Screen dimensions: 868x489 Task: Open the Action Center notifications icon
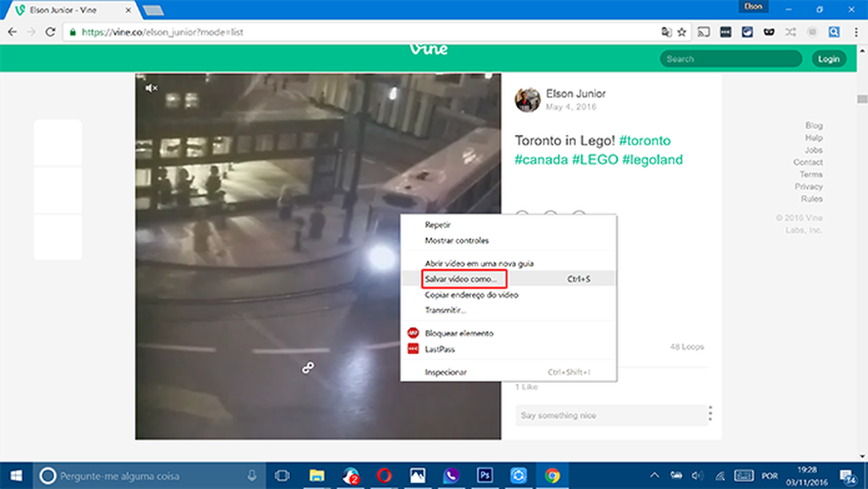[848, 477]
